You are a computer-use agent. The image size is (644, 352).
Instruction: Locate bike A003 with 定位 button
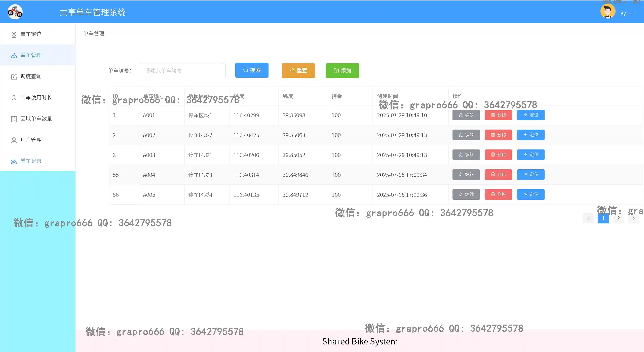pos(531,155)
